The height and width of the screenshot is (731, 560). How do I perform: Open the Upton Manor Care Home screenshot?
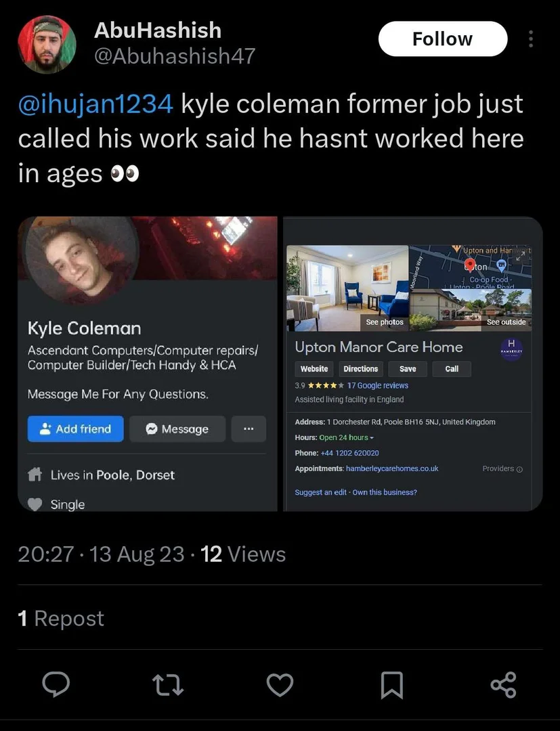412,363
